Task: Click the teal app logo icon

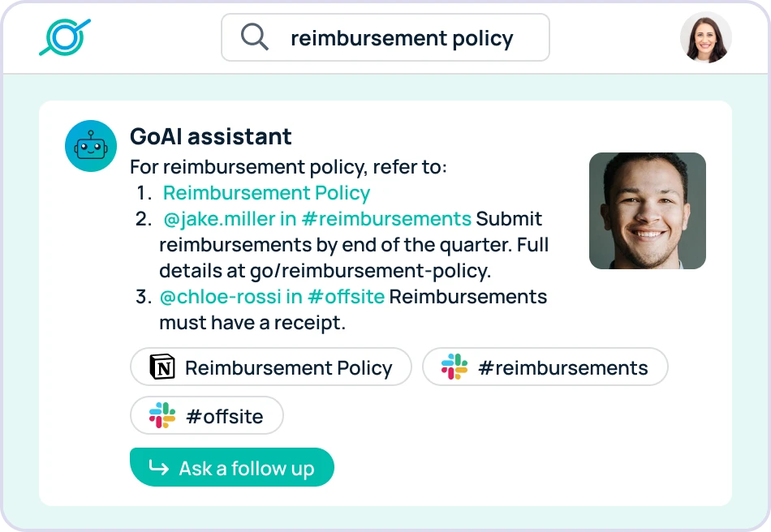Action: click(x=65, y=37)
